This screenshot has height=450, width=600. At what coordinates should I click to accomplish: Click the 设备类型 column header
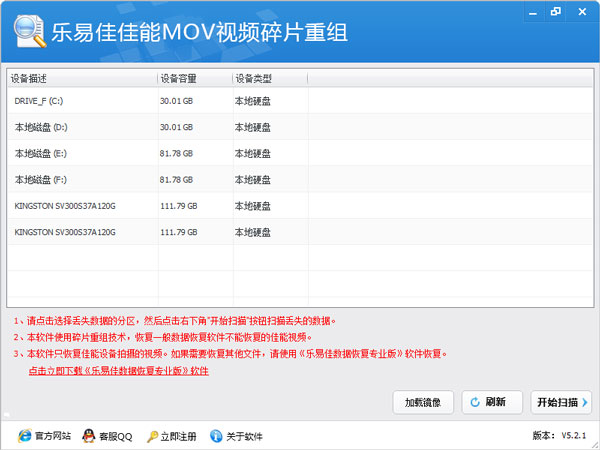pos(268,78)
